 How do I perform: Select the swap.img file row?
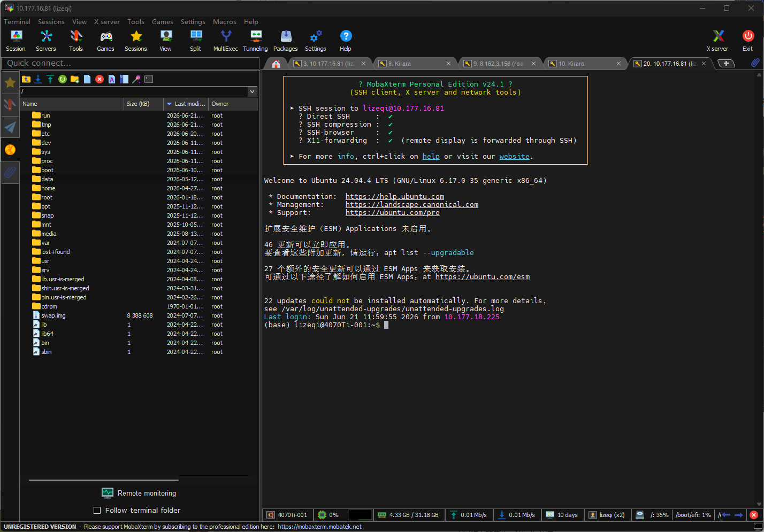point(139,315)
